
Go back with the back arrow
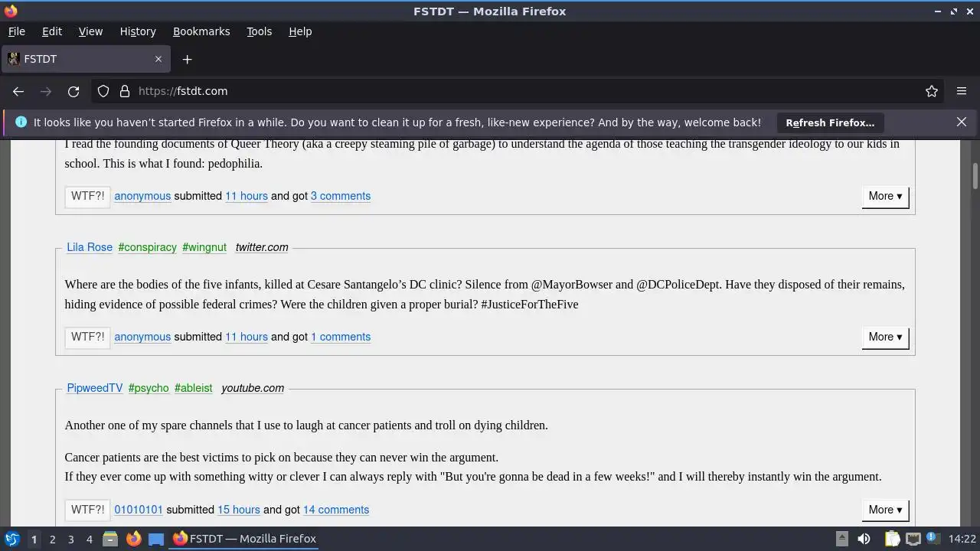(x=18, y=91)
